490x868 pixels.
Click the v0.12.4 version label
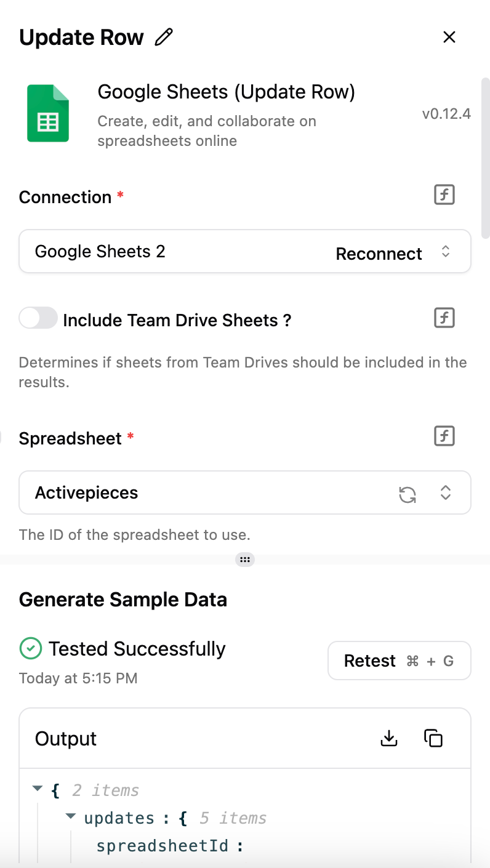pos(446,114)
